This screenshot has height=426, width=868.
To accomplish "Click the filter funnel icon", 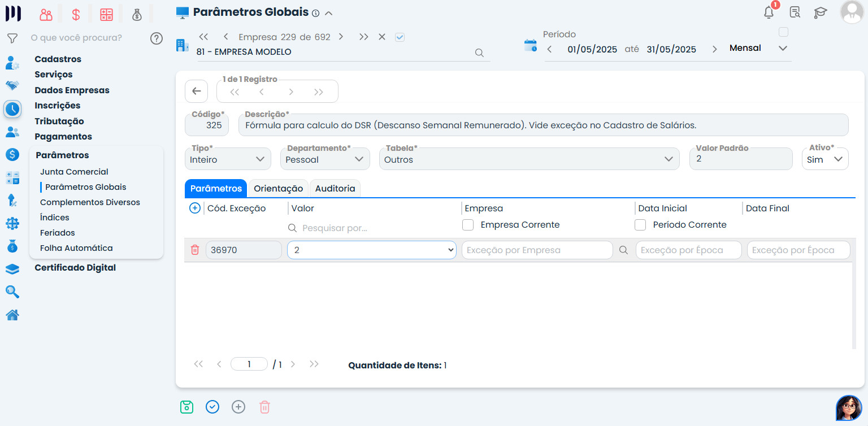I will coord(12,38).
